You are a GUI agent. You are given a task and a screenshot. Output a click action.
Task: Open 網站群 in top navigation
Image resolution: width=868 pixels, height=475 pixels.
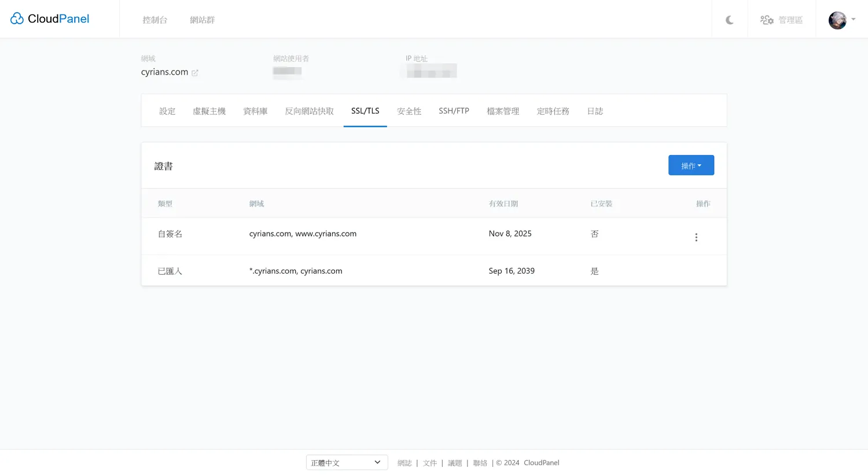(202, 20)
